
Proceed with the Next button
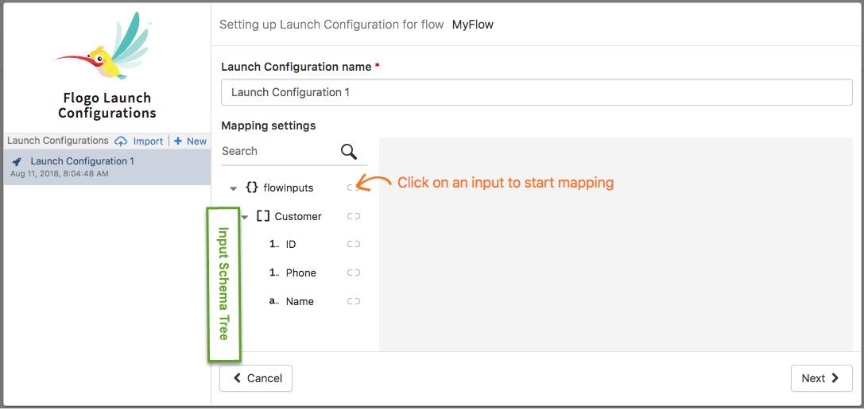(821, 379)
